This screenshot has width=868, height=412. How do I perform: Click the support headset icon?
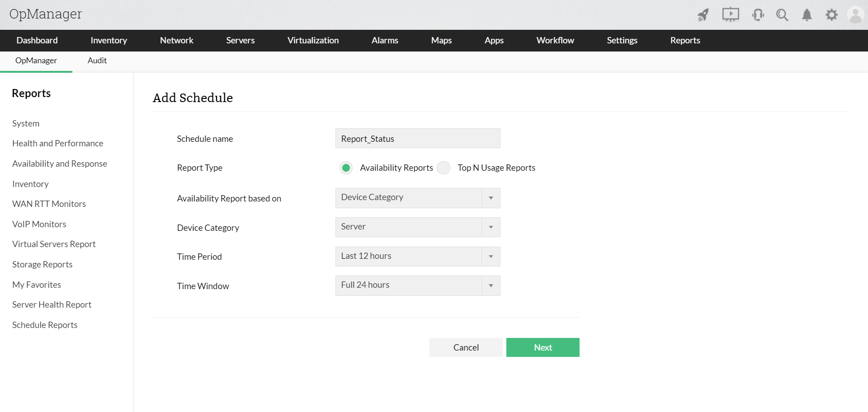click(758, 14)
